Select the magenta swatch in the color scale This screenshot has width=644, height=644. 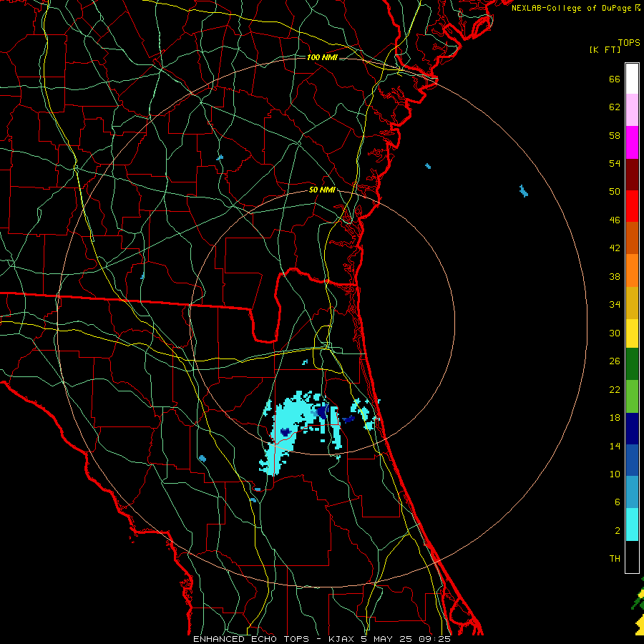click(x=632, y=142)
